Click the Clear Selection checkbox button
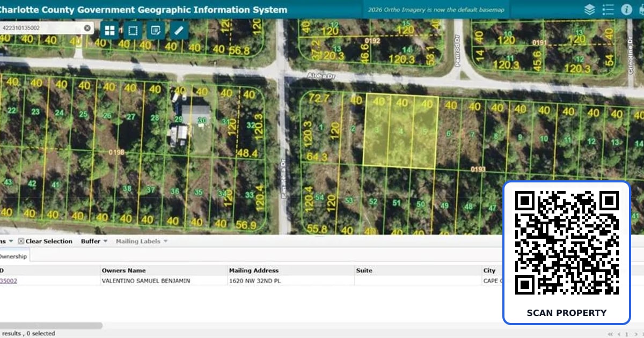This screenshot has width=644, height=338. point(45,241)
